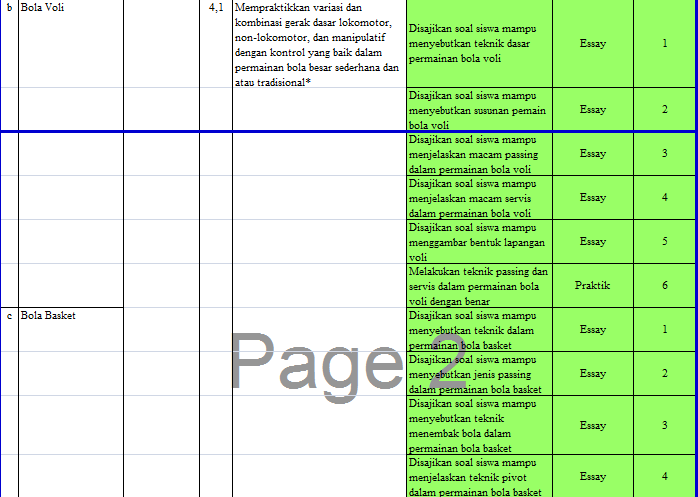
Task: Select the number 6 cell
Action: [664, 285]
